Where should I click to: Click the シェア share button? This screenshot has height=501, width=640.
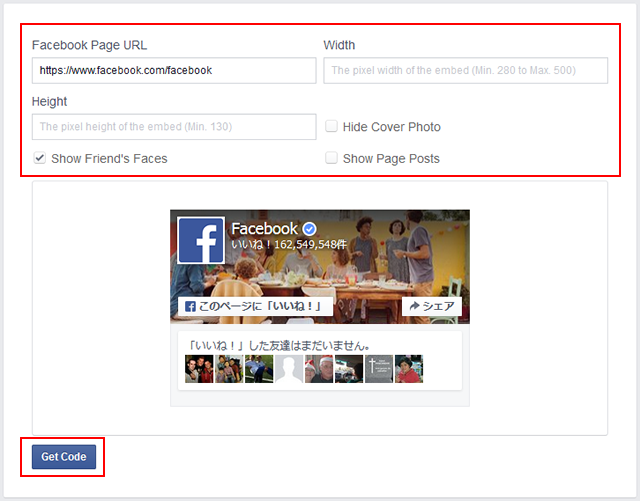[432, 306]
